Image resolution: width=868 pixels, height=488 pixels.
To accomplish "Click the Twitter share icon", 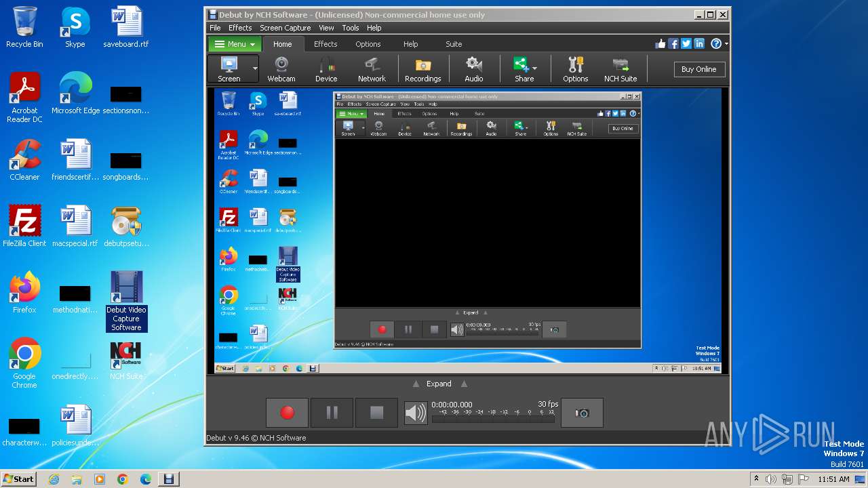I will (x=686, y=43).
